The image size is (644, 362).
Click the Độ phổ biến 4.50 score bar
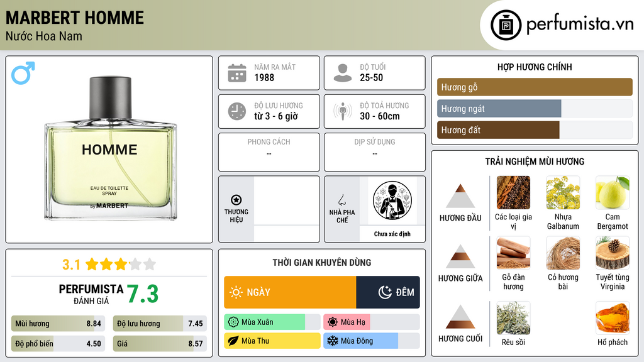[x=58, y=344]
